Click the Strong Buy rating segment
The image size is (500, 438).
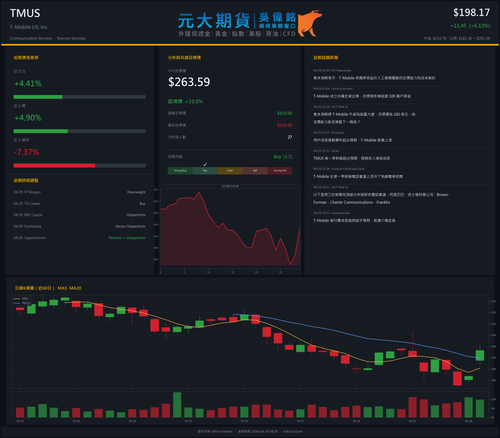click(x=180, y=171)
